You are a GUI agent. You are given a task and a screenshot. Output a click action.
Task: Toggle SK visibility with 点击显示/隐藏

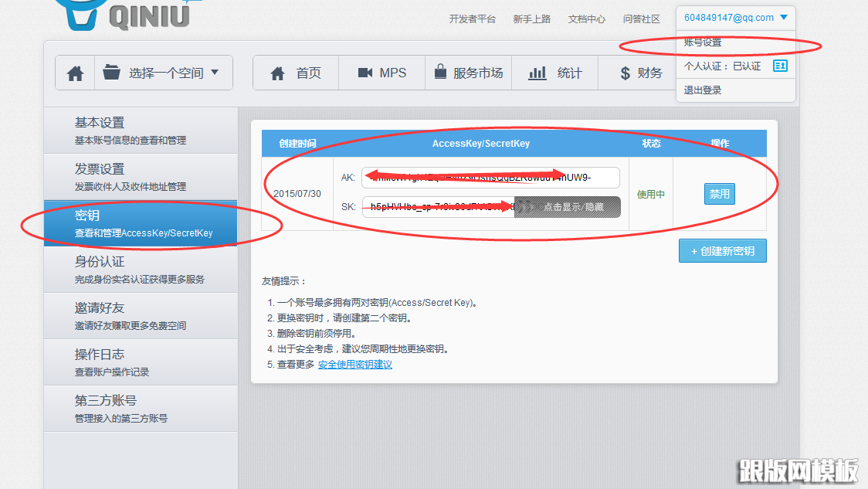pos(567,207)
